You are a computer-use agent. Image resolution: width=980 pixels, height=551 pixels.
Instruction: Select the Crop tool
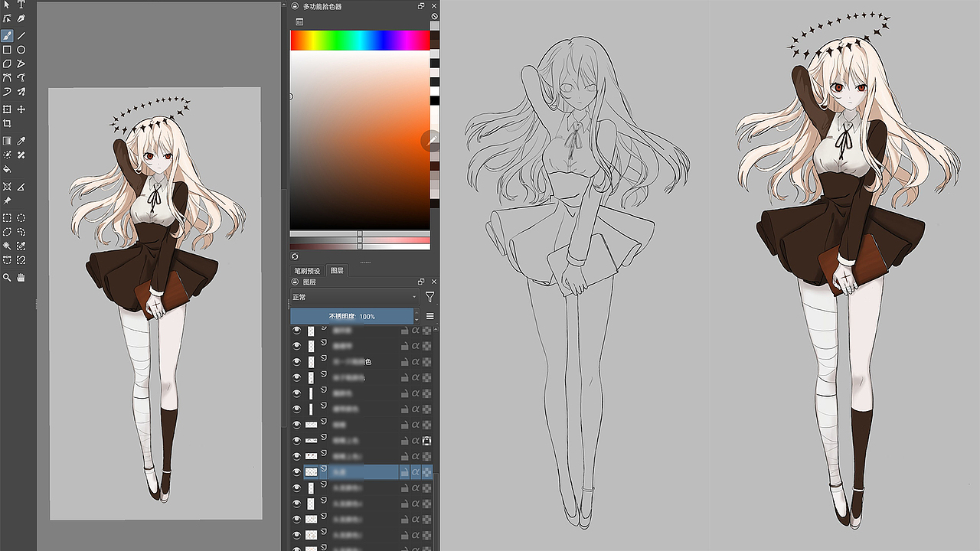pos(7,123)
